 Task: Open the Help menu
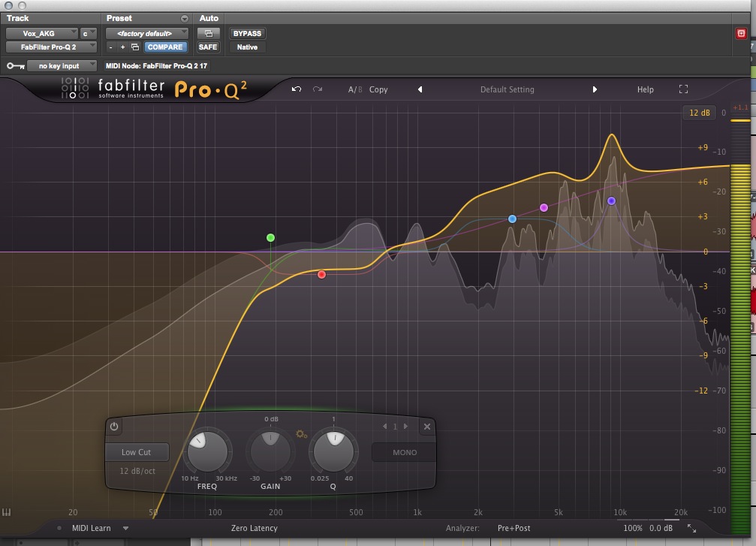click(645, 89)
